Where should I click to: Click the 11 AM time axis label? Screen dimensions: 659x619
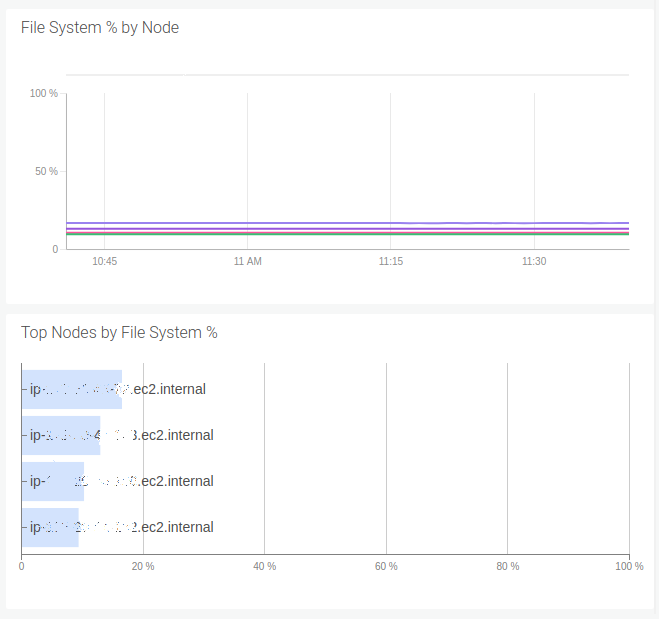(248, 261)
